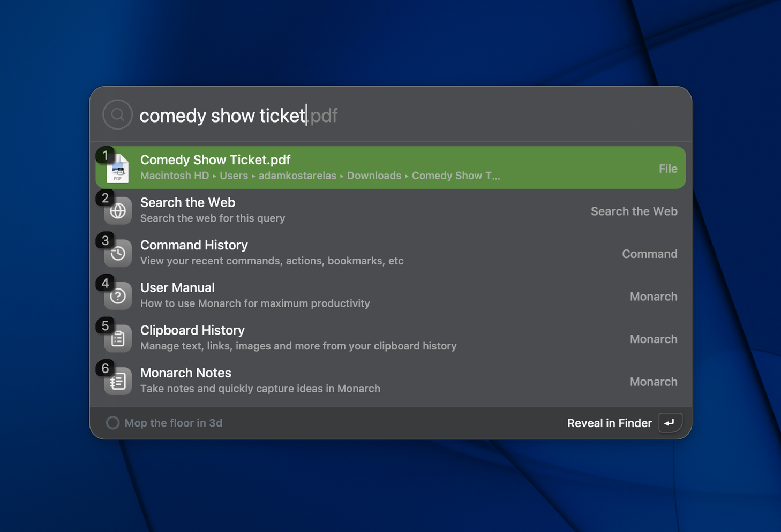Image resolution: width=781 pixels, height=532 pixels.
Task: Click the magnifying glass search icon
Action: (117, 115)
